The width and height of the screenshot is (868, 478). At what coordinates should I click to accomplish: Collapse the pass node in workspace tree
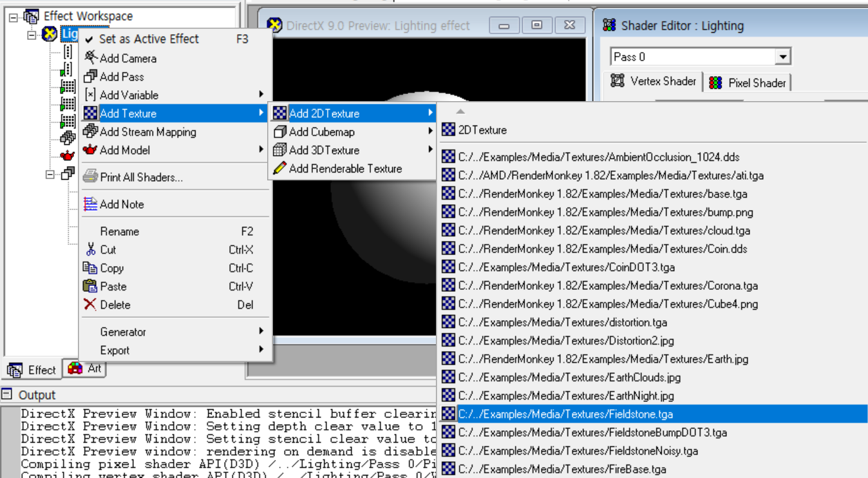[50, 174]
